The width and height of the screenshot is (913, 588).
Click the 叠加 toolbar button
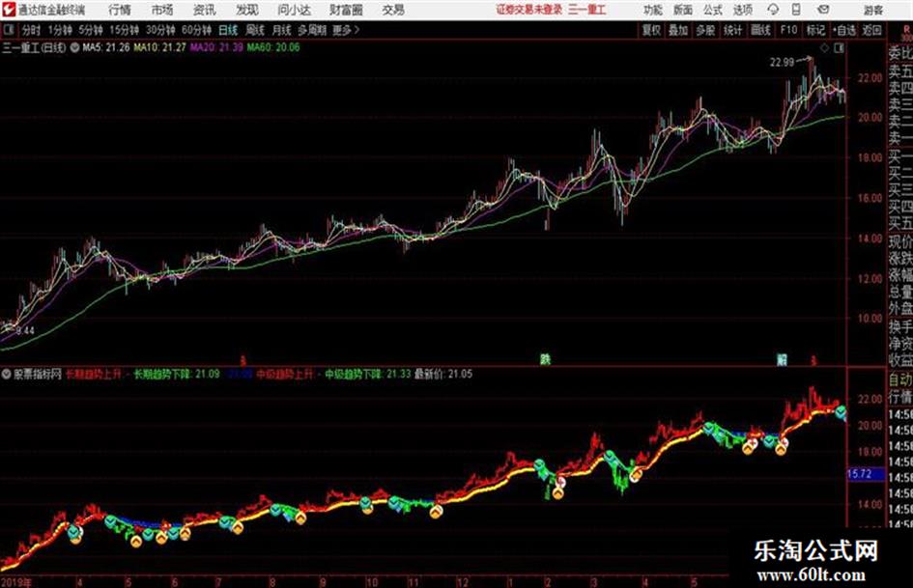pyautogui.click(x=678, y=30)
